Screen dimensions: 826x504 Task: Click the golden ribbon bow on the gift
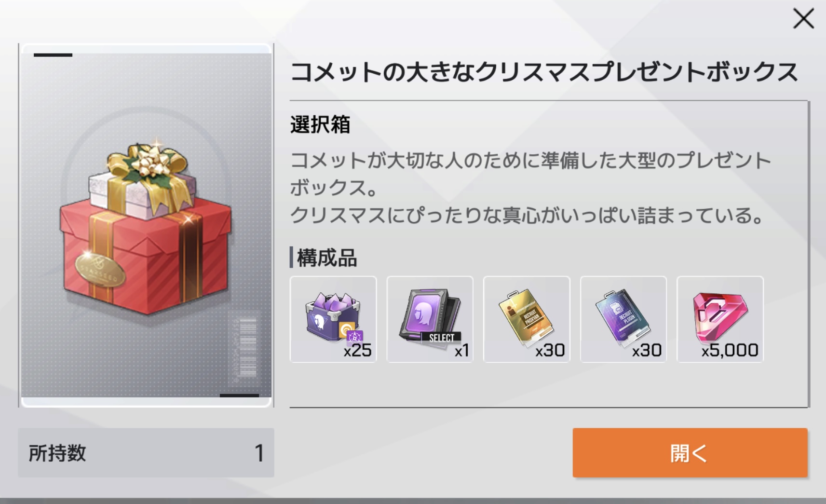point(148,165)
